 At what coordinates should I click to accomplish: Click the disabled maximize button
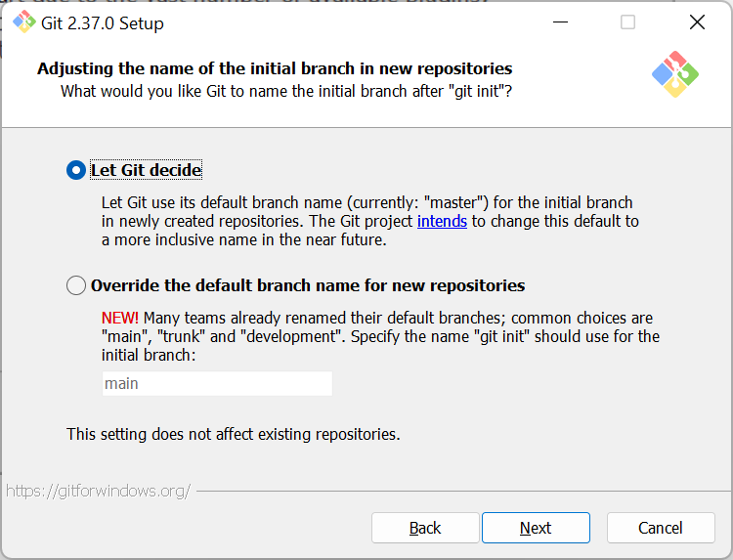coord(627,22)
